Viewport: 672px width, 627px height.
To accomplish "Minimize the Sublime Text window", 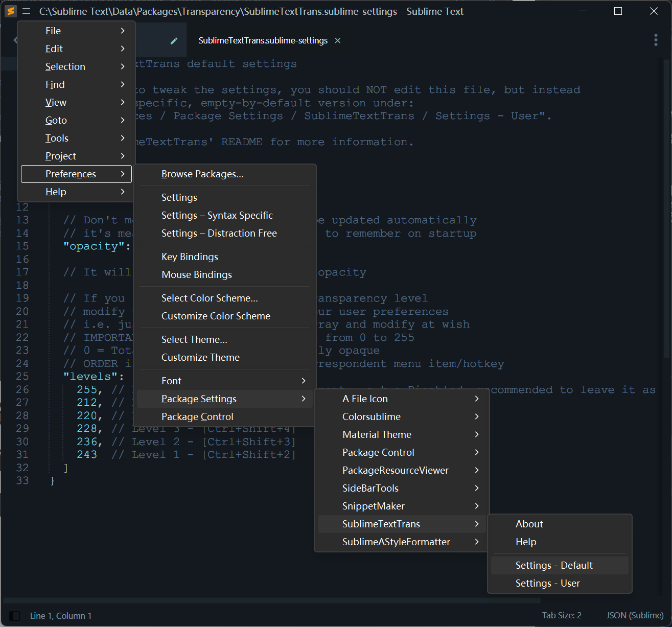I will click(x=583, y=11).
